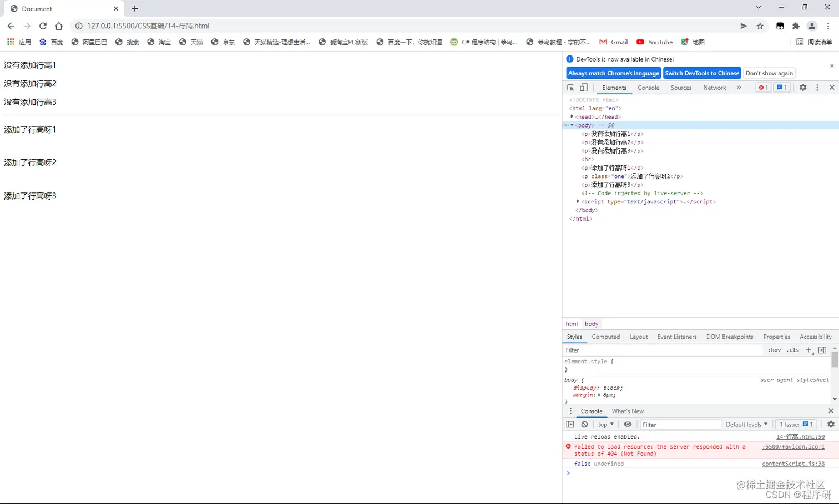Open the blue issues count badge
Viewport: 839px width, 504px height.
(x=781, y=88)
